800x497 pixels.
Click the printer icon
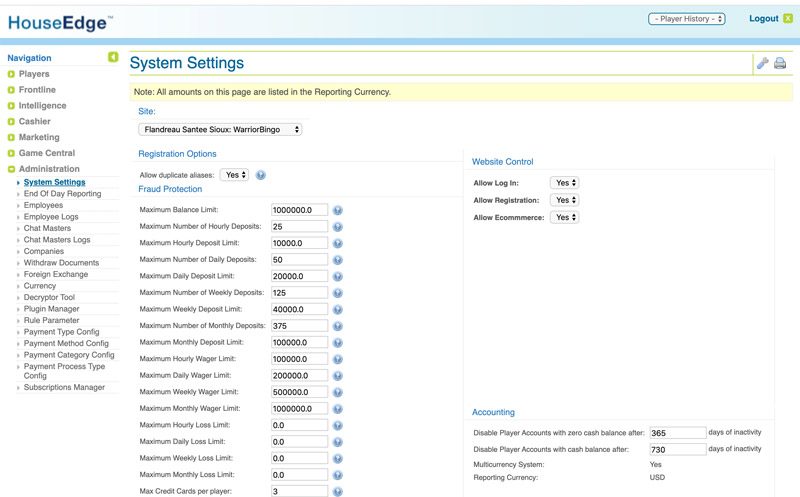780,63
